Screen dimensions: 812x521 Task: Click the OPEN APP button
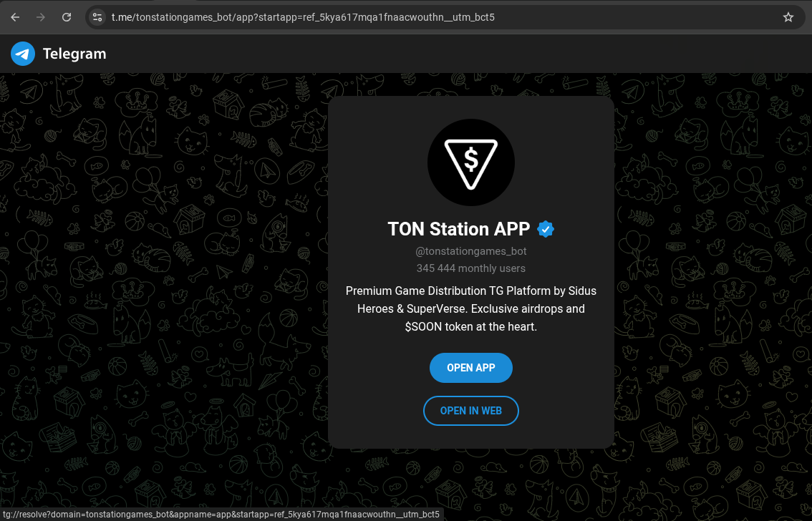pyautogui.click(x=470, y=368)
